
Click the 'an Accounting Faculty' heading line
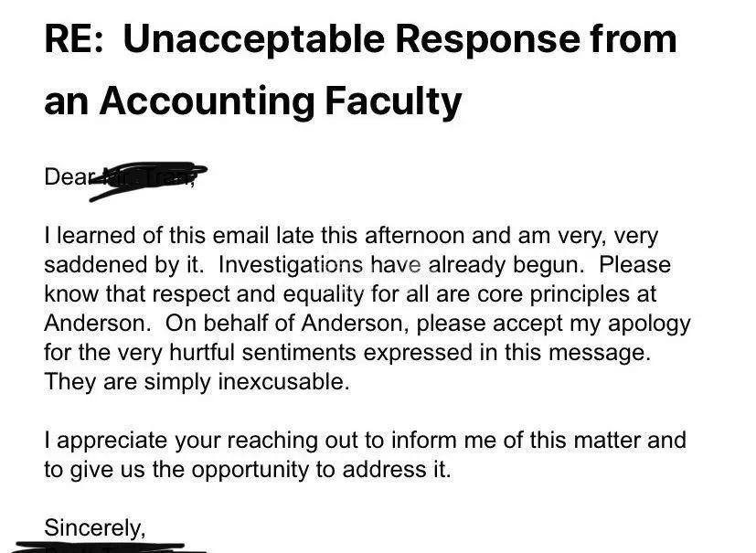(252, 100)
